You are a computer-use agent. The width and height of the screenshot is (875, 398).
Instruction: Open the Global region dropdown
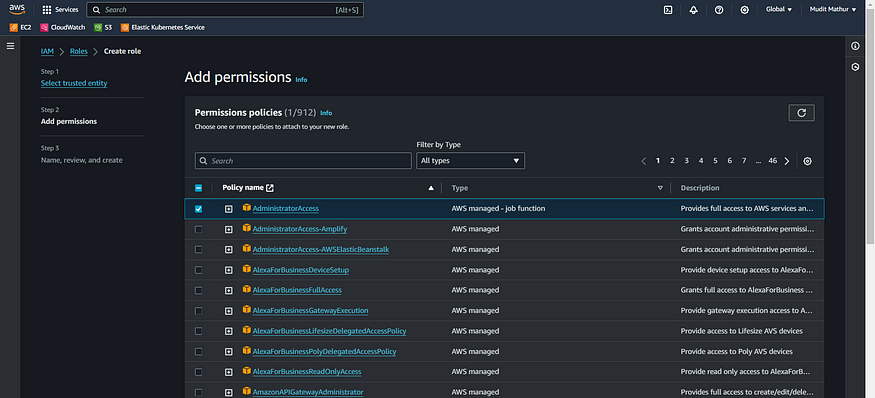[x=779, y=9]
